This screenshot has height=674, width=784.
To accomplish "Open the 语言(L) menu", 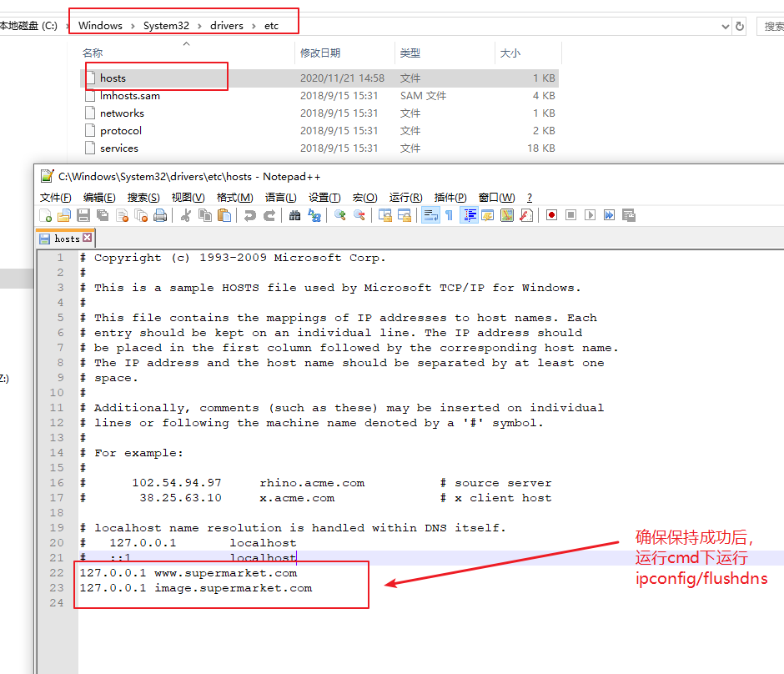I will click(x=280, y=198).
